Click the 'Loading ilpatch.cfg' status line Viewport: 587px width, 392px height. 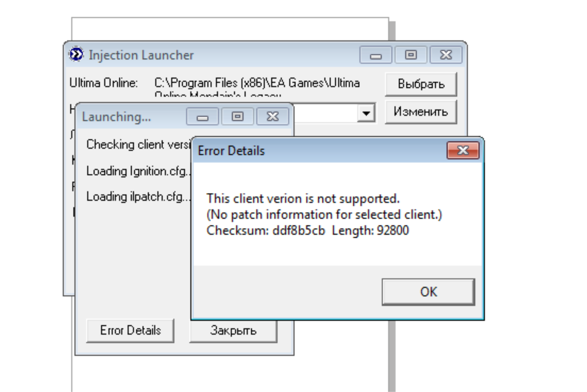[139, 197]
